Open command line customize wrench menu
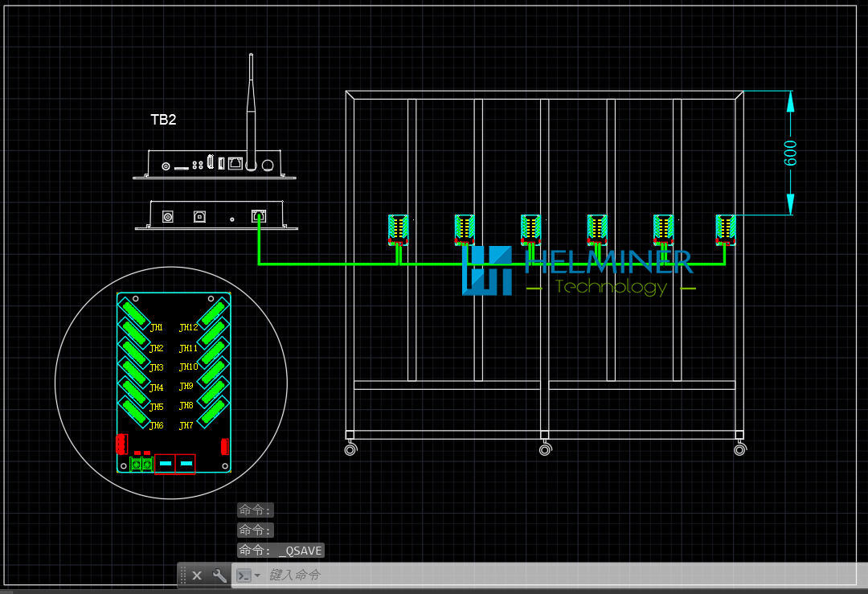This screenshot has height=594, width=868. [219, 576]
